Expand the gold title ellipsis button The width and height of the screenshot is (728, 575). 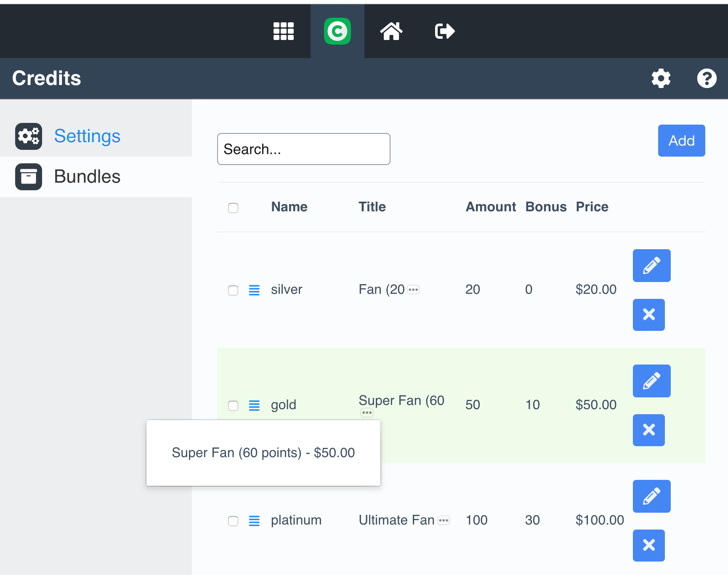pos(367,413)
